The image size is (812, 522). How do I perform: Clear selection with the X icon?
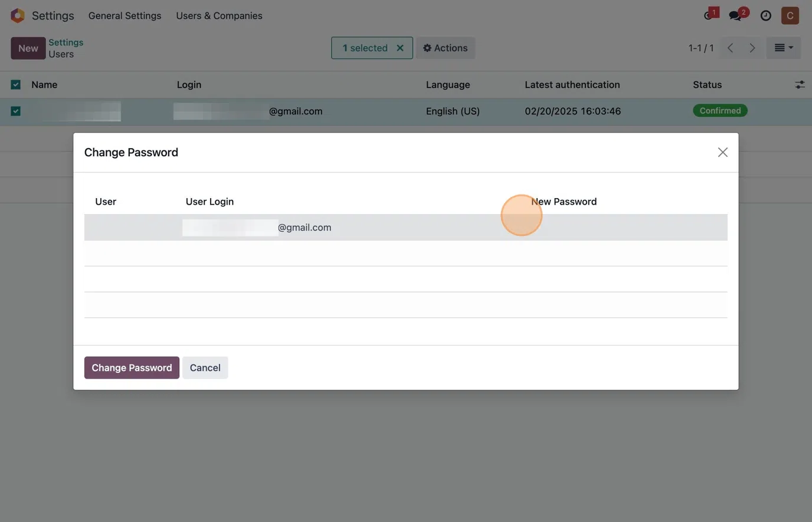(x=400, y=48)
